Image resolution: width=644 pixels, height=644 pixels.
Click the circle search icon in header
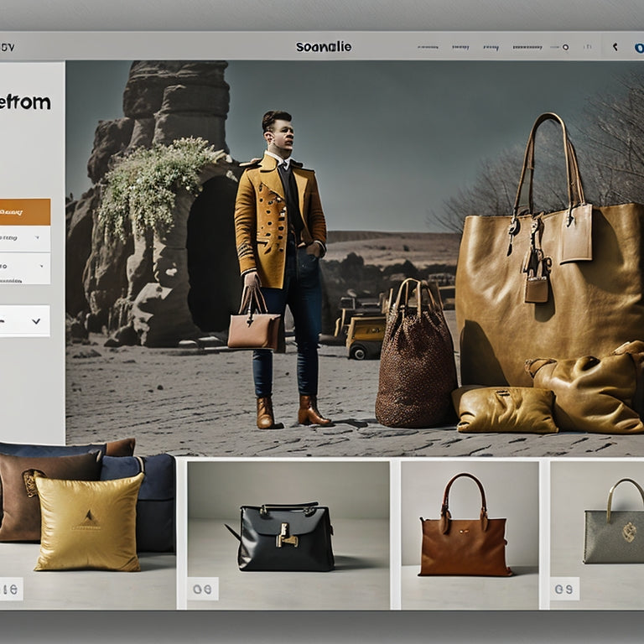click(x=565, y=48)
